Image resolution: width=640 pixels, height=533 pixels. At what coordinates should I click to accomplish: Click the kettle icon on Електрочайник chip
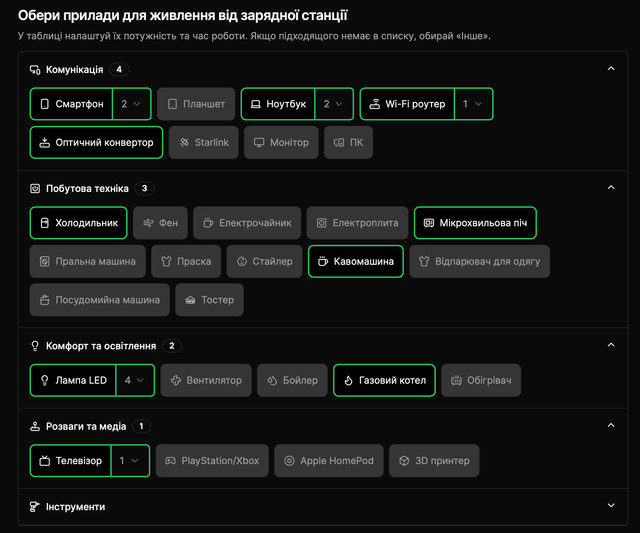click(208, 223)
